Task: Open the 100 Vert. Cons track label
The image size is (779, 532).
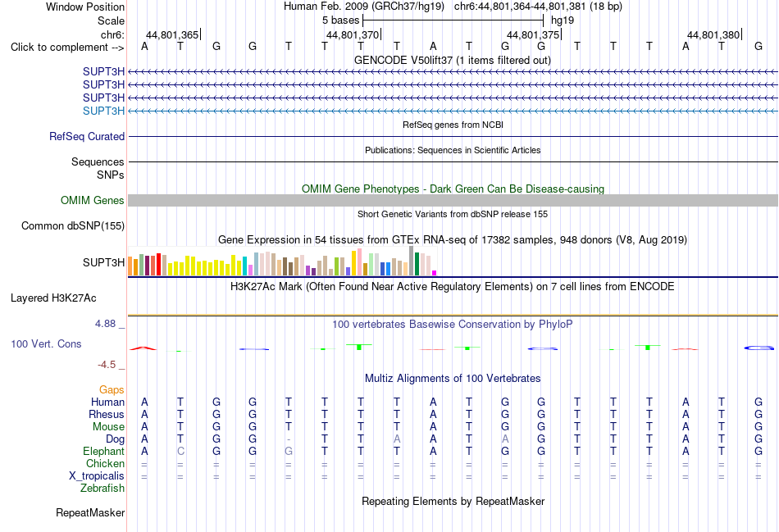Action: 46,343
